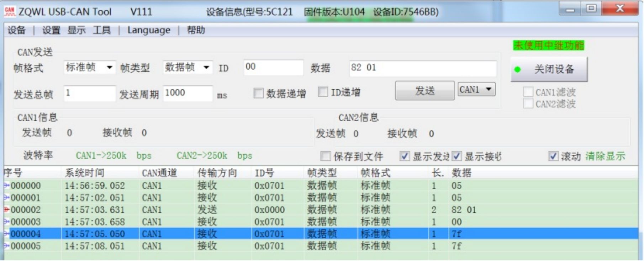Open the Language menu
This screenshot has width=644, height=261.
point(149,30)
